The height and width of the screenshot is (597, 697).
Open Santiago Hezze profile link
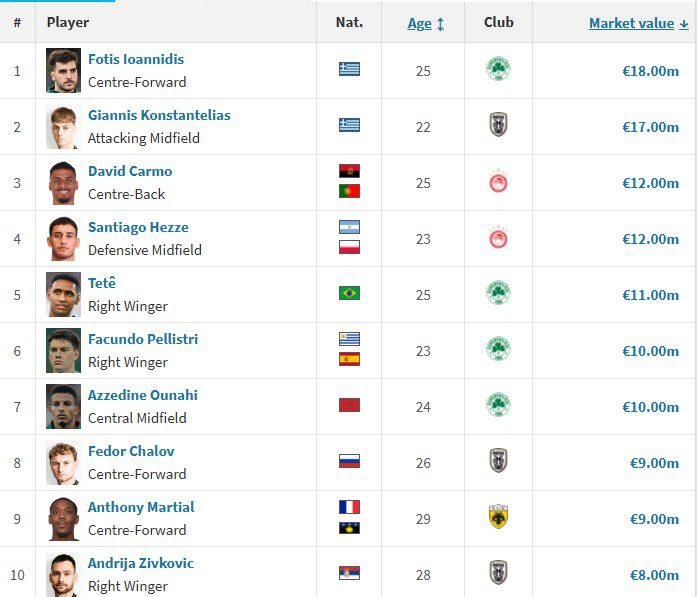[138, 227]
